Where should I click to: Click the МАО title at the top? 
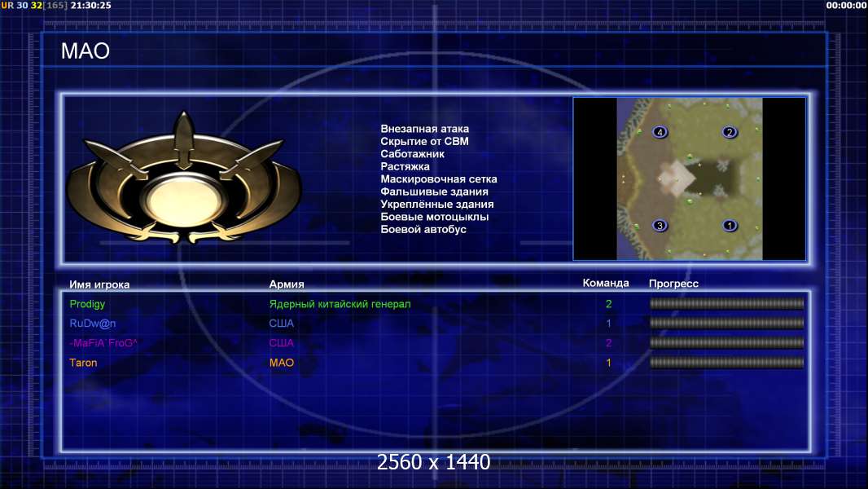pyautogui.click(x=85, y=51)
